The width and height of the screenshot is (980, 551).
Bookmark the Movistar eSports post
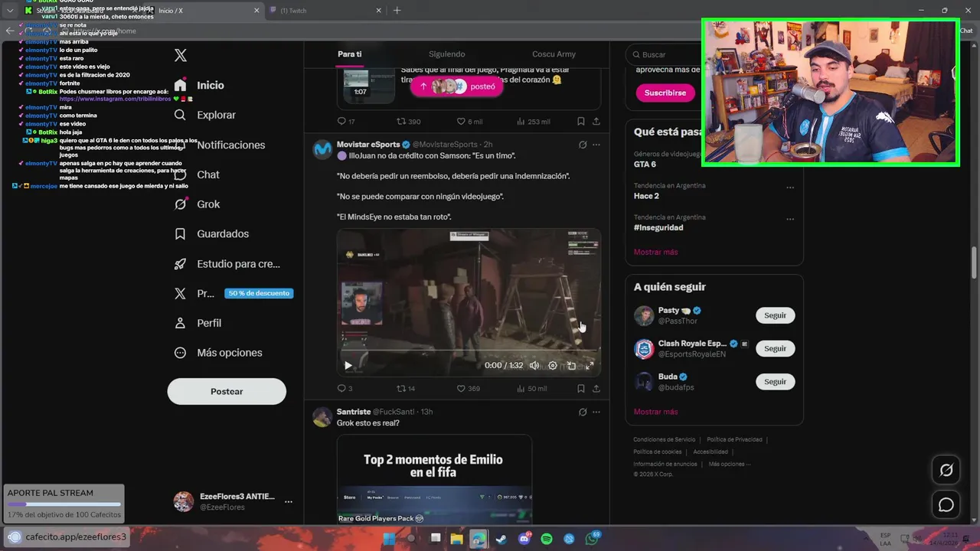click(581, 389)
